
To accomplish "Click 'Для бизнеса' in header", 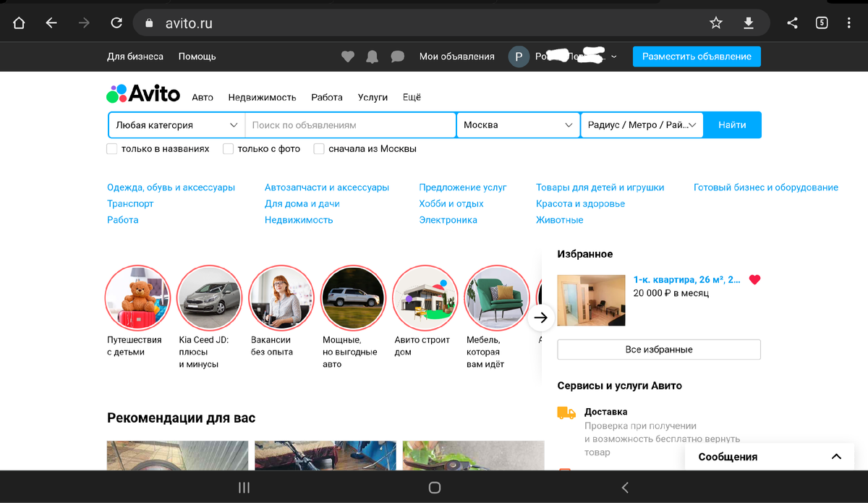I will click(x=135, y=56).
